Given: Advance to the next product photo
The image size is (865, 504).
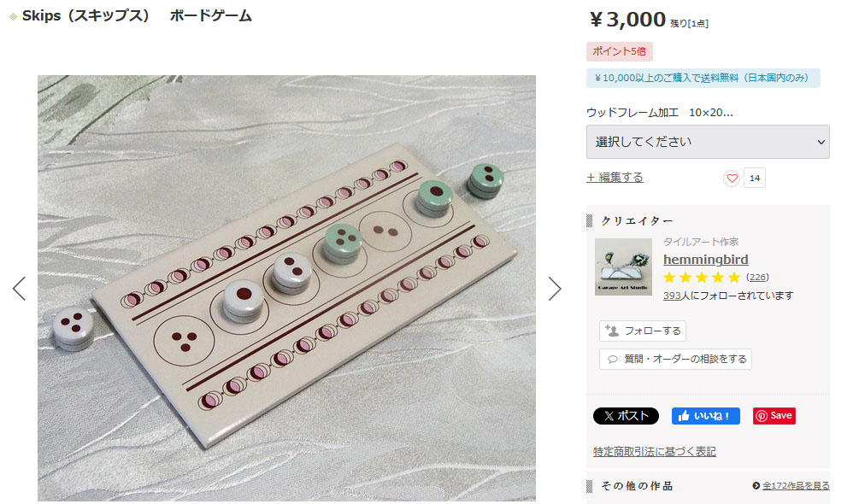Looking at the screenshot, I should tap(555, 289).
